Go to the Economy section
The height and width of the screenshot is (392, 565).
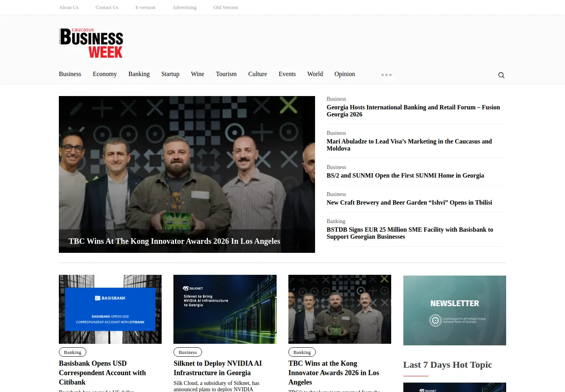point(105,74)
